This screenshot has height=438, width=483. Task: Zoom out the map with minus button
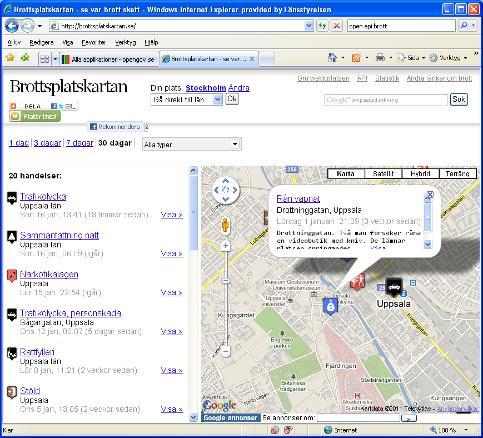(x=226, y=351)
